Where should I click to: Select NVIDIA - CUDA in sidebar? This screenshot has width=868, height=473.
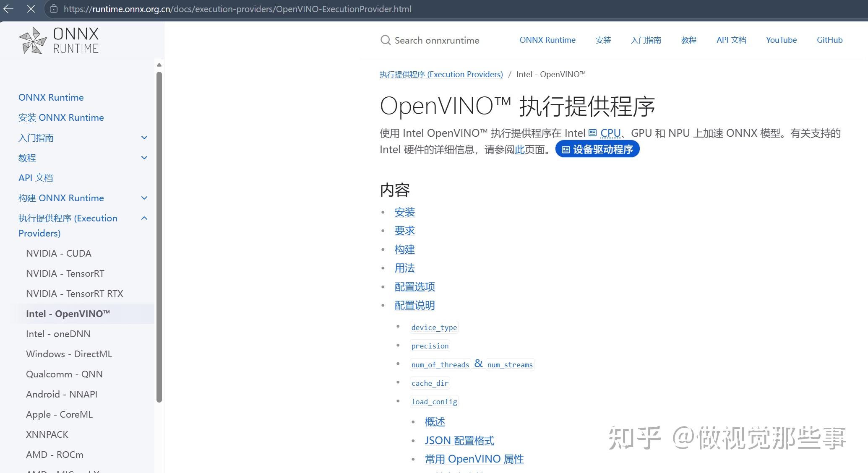(59, 253)
